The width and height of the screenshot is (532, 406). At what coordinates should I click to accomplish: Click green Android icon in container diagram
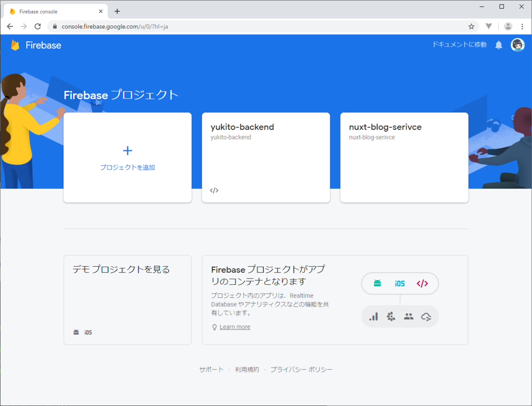tap(377, 283)
